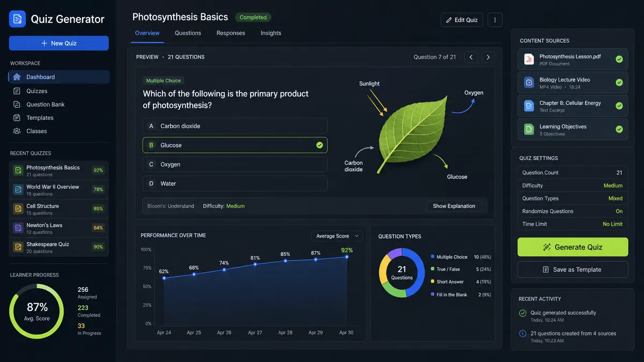Viewport: 644px width, 362px height.
Task: Click the 64% score for Newton's Laws
Action: coord(98,228)
